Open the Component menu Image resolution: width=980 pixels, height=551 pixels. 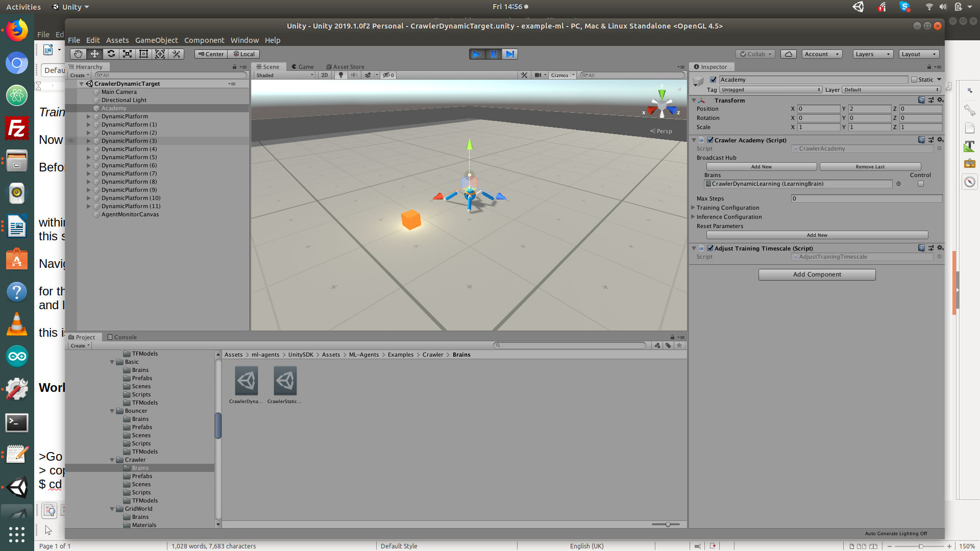pos(204,40)
